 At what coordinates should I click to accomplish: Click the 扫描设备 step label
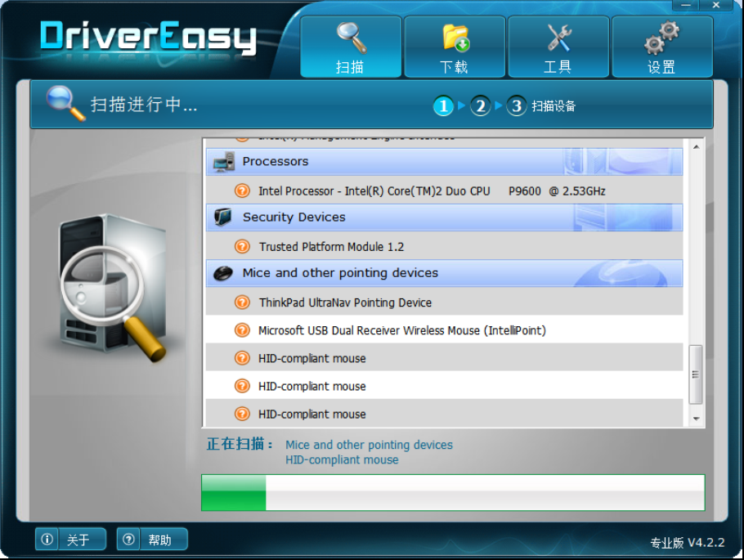554,105
